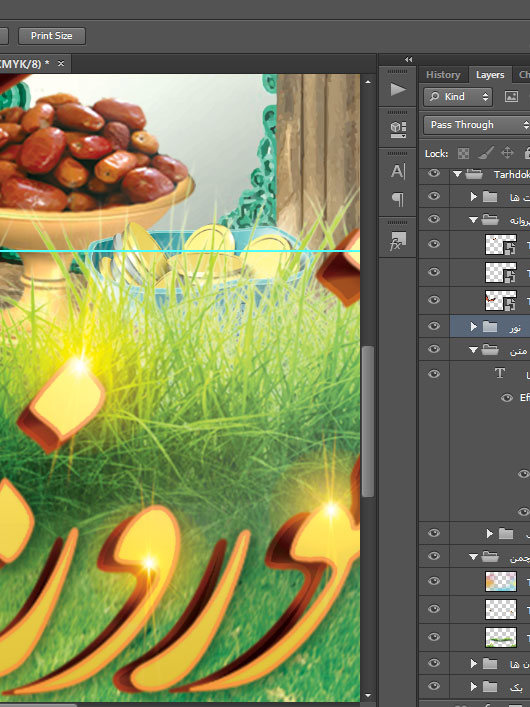Lock position move icon
This screenshot has width=530, height=707.
click(x=507, y=153)
